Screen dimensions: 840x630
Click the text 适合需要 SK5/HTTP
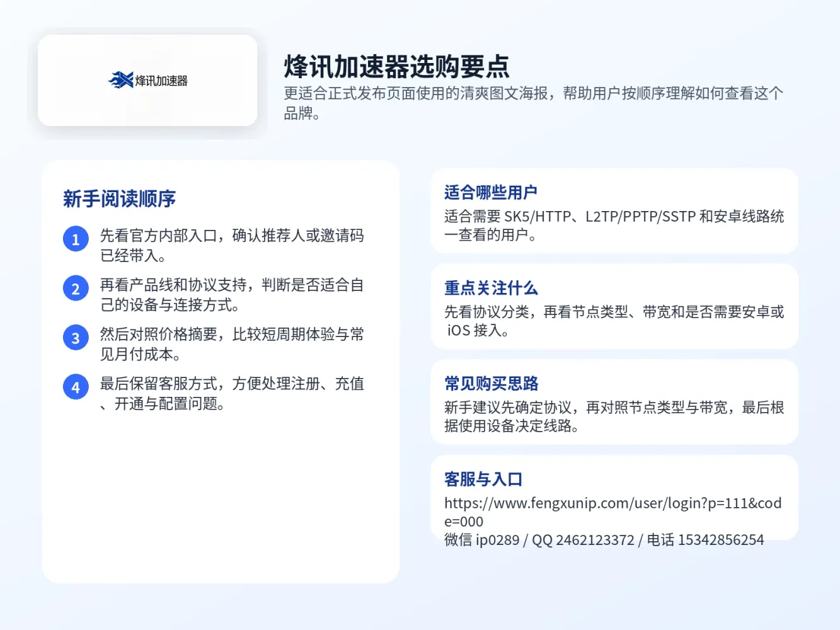click(614, 226)
